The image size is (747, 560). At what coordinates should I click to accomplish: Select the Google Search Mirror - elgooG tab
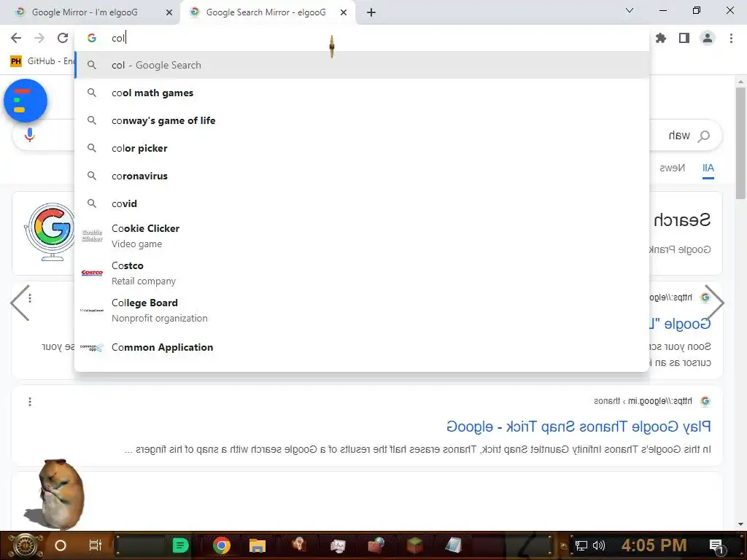point(266,12)
